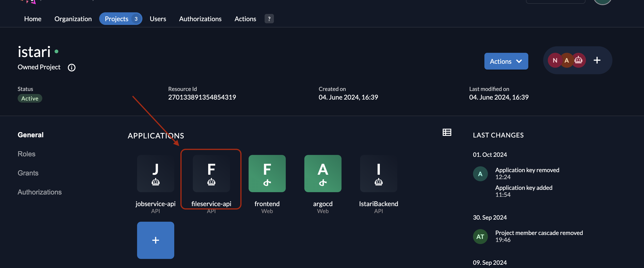The height and width of the screenshot is (268, 644).
Task: Click the project info icon next to Owned Project
Action: coord(72,67)
